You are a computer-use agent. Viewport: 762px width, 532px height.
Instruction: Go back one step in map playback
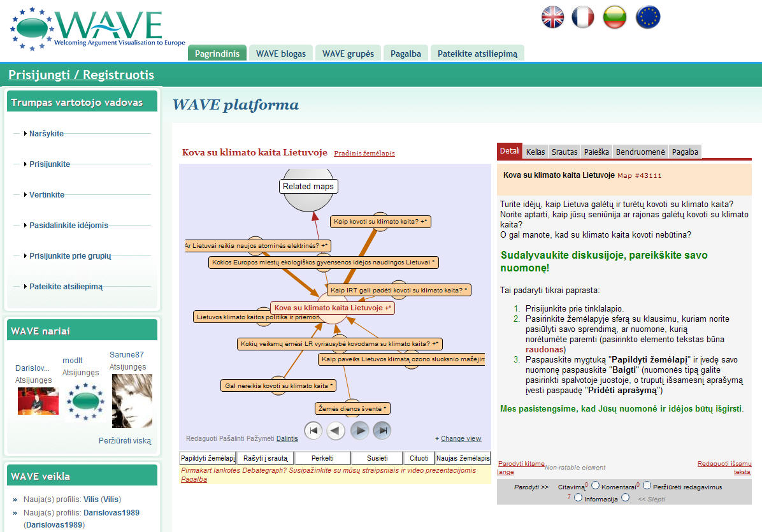336,431
